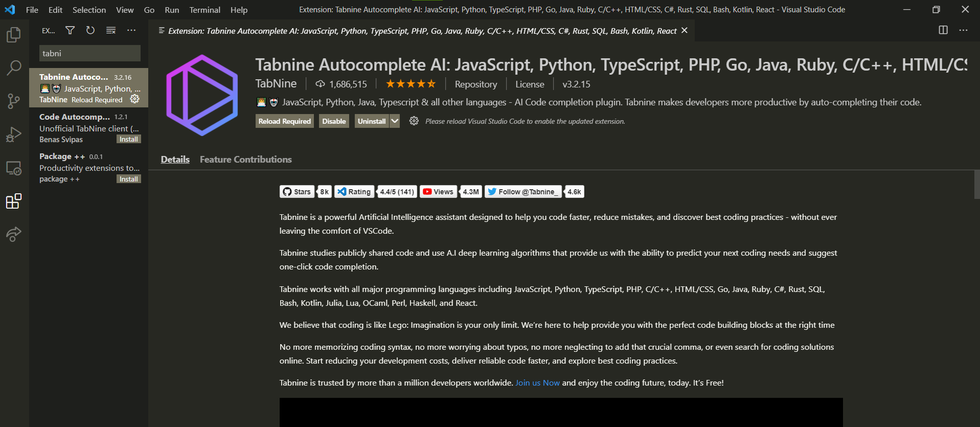Click the TabNine publisher name

click(276, 83)
